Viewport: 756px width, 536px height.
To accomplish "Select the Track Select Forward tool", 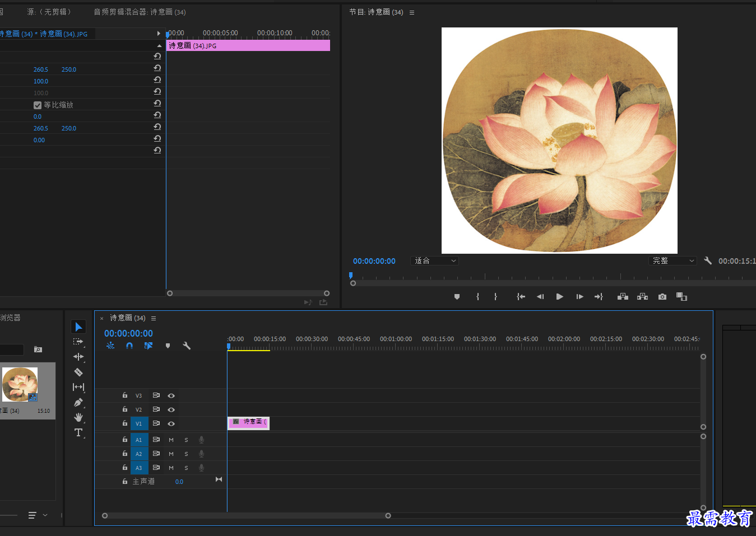I will point(78,342).
